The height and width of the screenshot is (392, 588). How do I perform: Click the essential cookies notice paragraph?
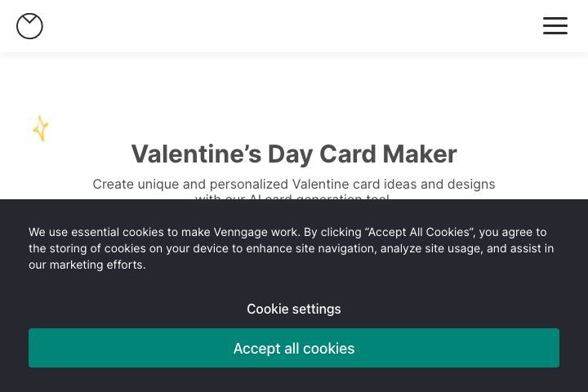(x=292, y=248)
